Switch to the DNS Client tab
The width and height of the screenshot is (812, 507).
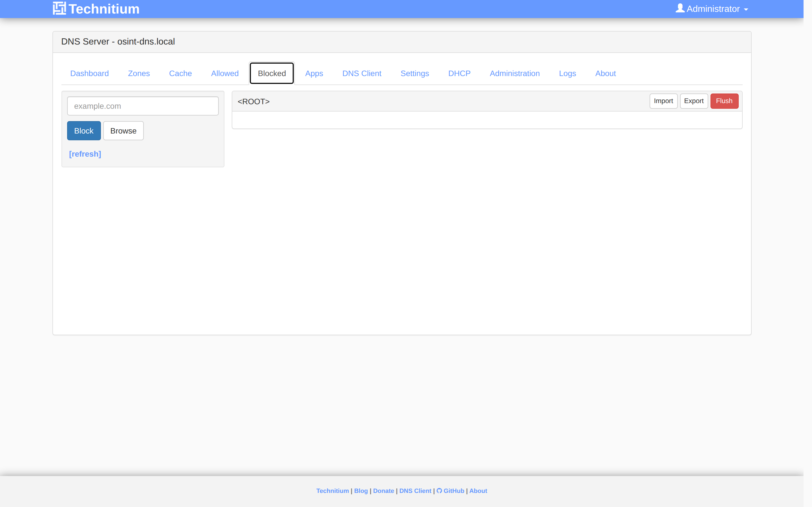(x=362, y=73)
